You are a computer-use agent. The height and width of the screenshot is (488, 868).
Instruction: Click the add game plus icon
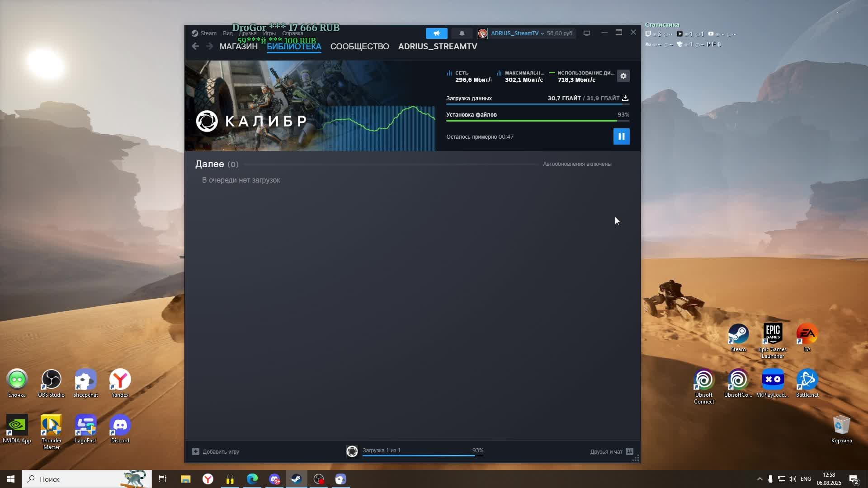(x=196, y=451)
